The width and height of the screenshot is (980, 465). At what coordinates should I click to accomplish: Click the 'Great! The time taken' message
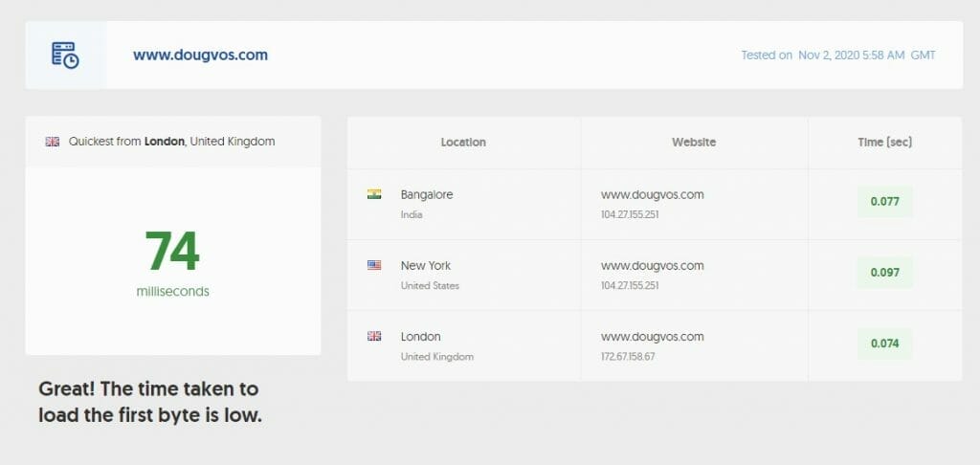point(150,402)
